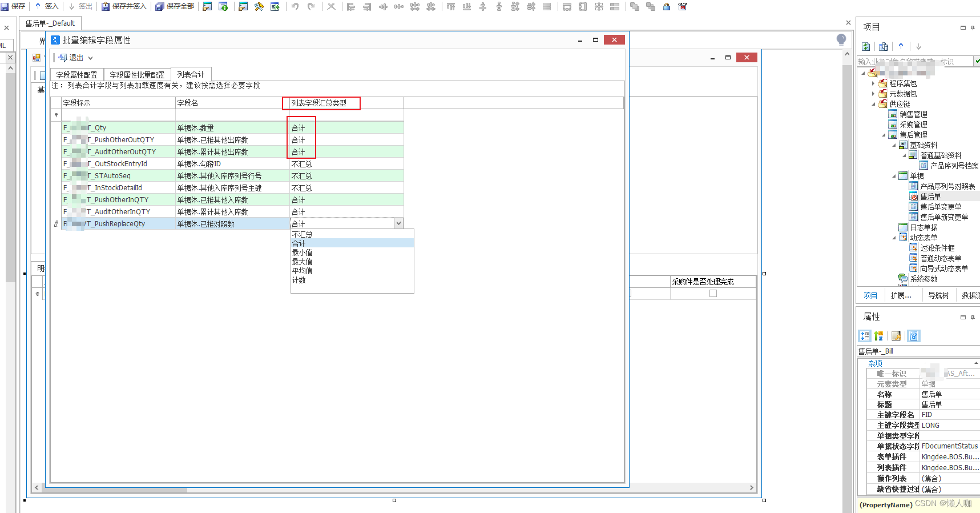Screen dimensions: 980x513
Task: Collapse the 动态表单 tree node
Action: coord(894,238)
